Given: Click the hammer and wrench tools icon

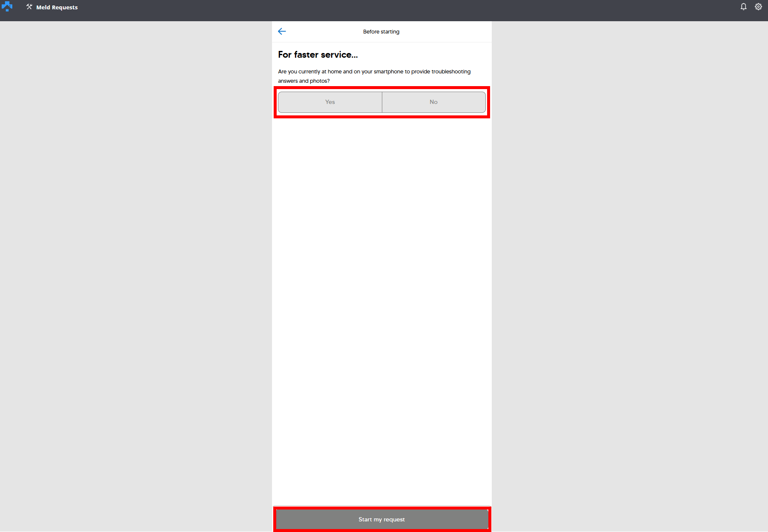Looking at the screenshot, I should click(29, 7).
